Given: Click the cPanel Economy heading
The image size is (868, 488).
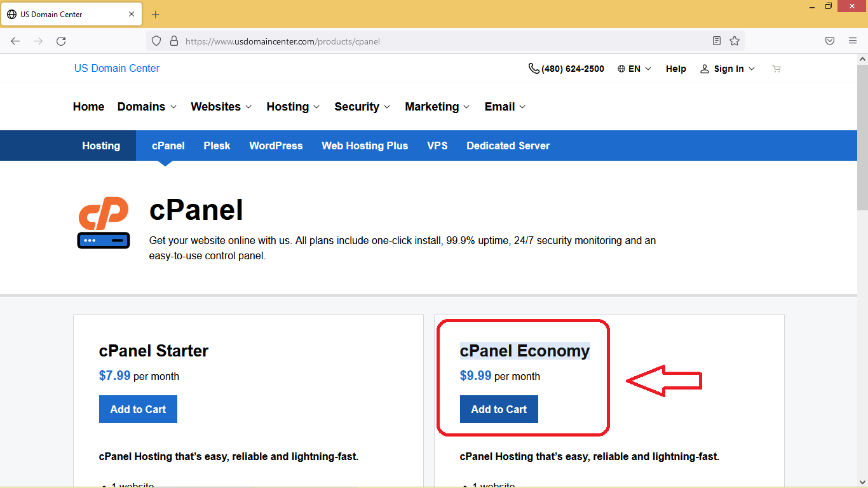Looking at the screenshot, I should click(x=525, y=351).
